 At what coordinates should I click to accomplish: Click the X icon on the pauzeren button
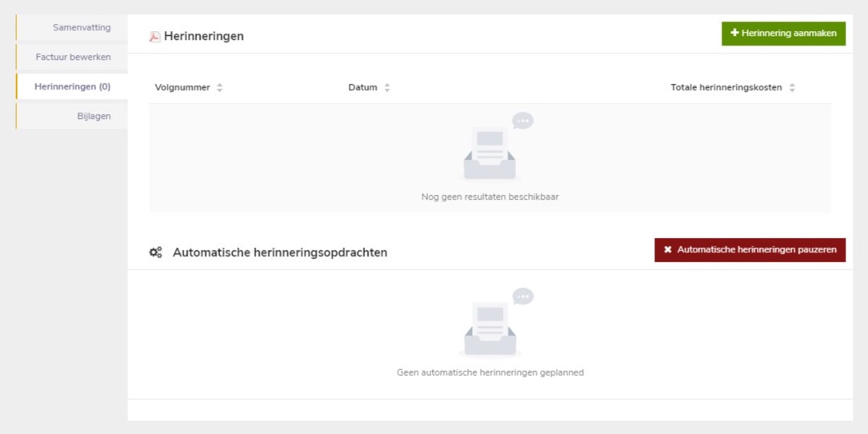668,249
